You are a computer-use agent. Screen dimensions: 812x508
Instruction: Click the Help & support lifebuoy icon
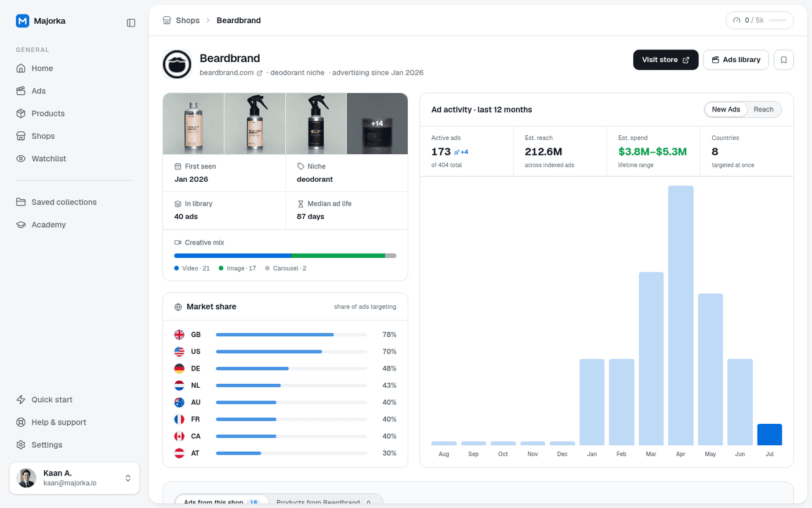tap(21, 422)
